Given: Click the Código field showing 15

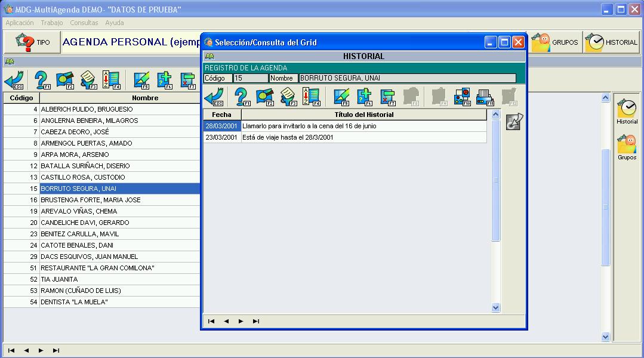Looking at the screenshot, I should click(x=251, y=78).
